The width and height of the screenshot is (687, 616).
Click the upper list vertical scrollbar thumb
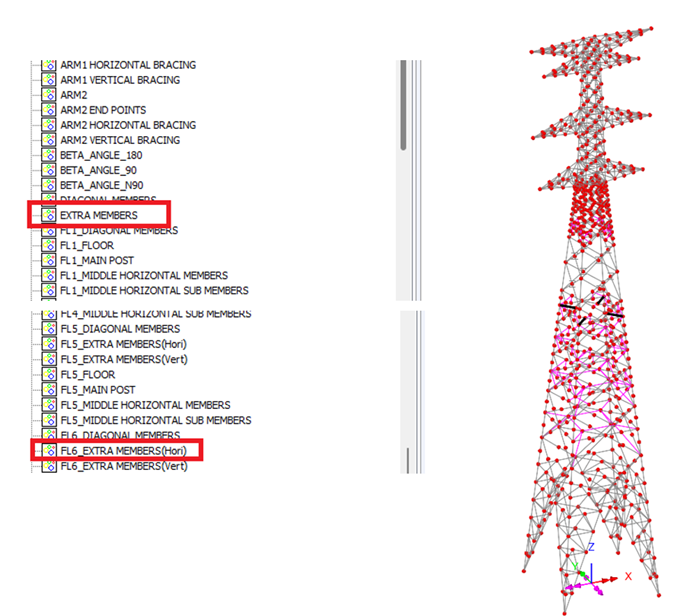click(x=404, y=105)
